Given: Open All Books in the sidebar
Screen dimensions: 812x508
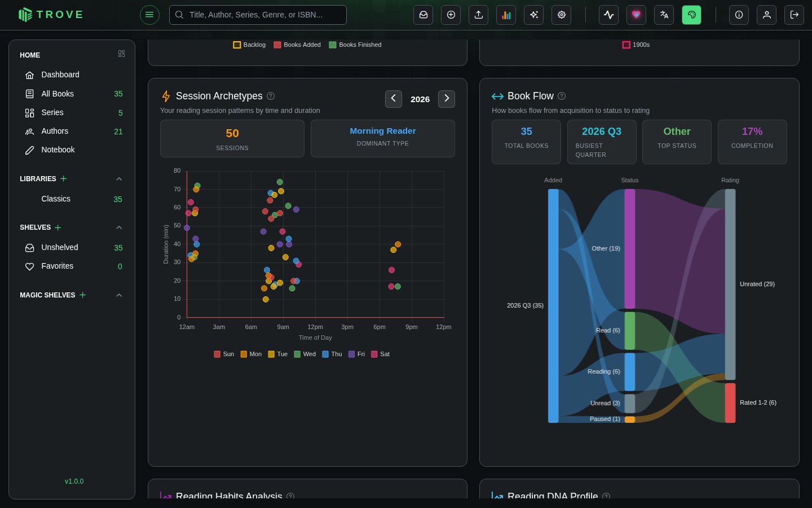Looking at the screenshot, I should 72,94.
